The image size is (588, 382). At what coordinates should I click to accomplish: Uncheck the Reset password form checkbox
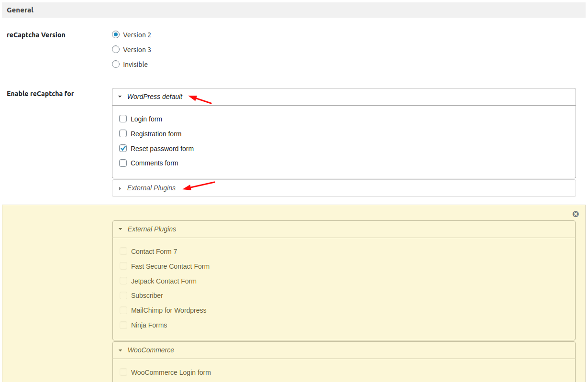coord(123,148)
